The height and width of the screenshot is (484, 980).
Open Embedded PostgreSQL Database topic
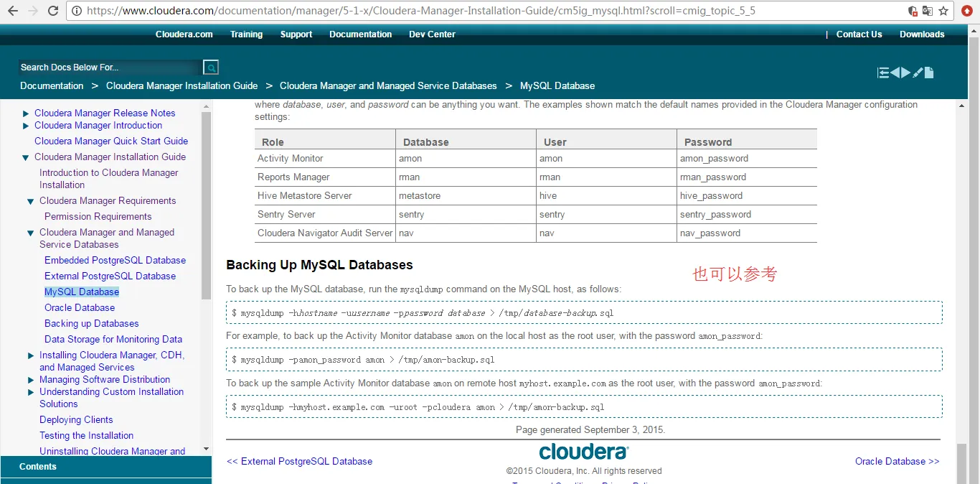(115, 260)
